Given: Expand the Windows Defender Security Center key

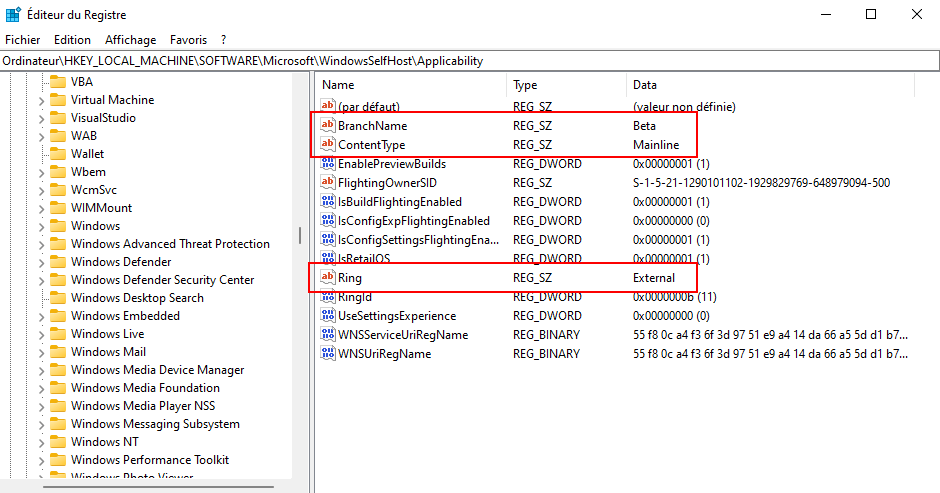Looking at the screenshot, I should pyautogui.click(x=41, y=281).
